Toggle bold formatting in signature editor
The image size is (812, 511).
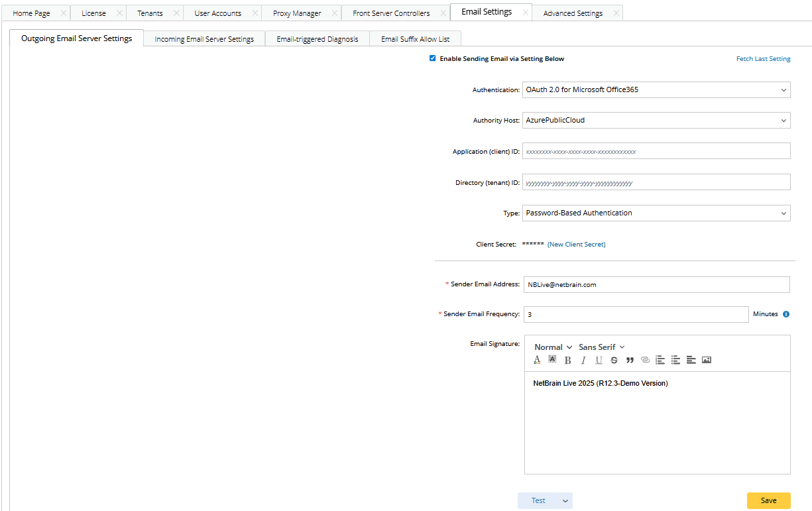tap(568, 361)
